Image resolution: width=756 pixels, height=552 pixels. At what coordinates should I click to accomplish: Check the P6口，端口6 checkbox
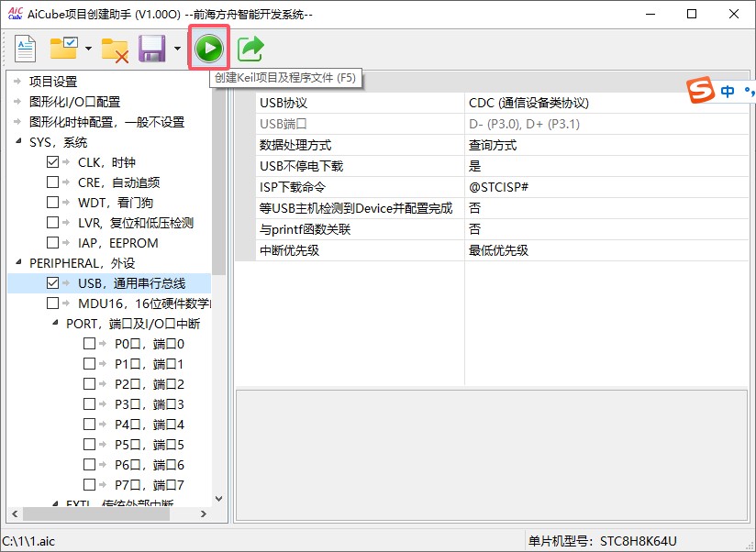click(x=89, y=464)
